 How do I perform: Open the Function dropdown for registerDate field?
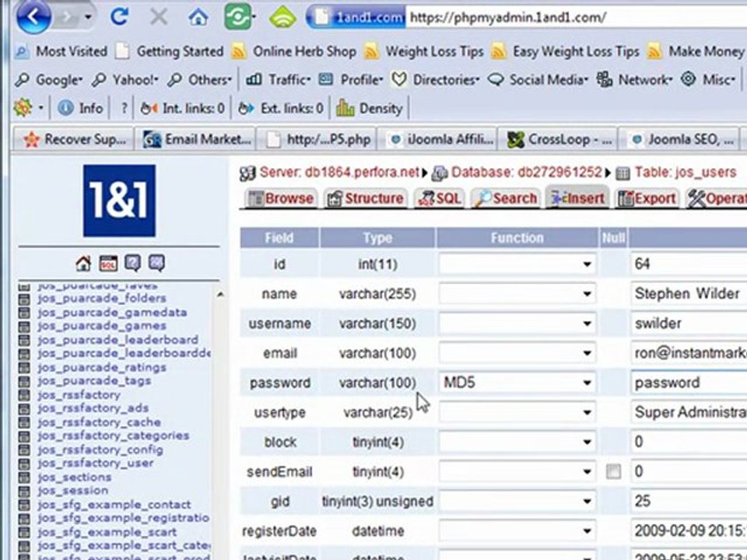(x=517, y=530)
